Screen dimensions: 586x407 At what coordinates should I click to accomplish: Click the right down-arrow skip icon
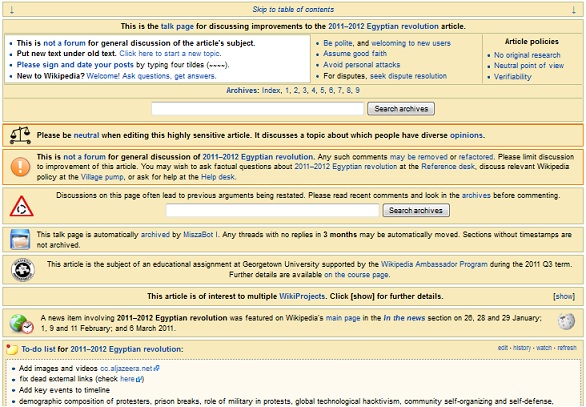[x=574, y=10]
